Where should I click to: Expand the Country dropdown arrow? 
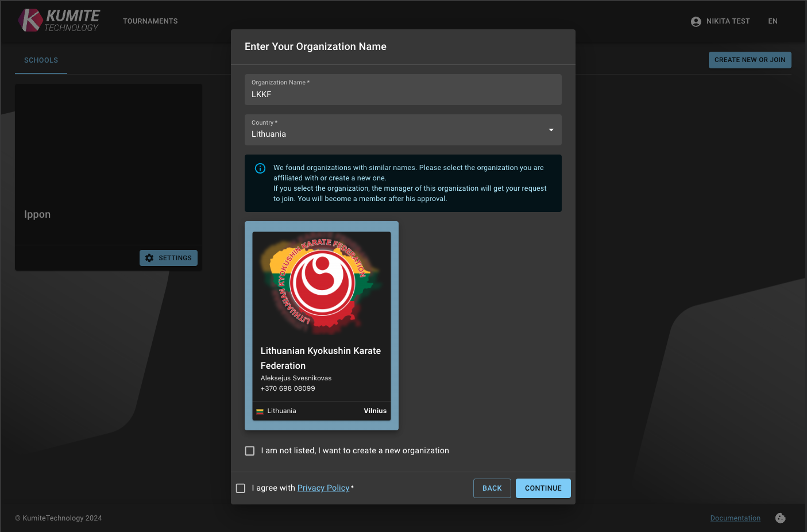tap(551, 130)
